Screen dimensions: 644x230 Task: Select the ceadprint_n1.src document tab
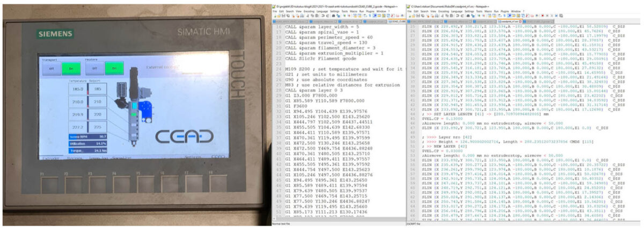509,21
